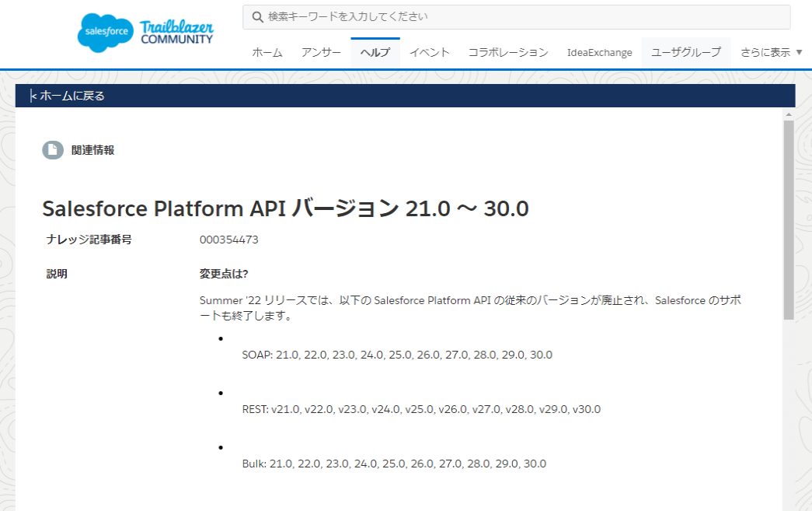Click the Bulk versions list line
Viewport: 812px width, 511px height.
tap(394, 464)
